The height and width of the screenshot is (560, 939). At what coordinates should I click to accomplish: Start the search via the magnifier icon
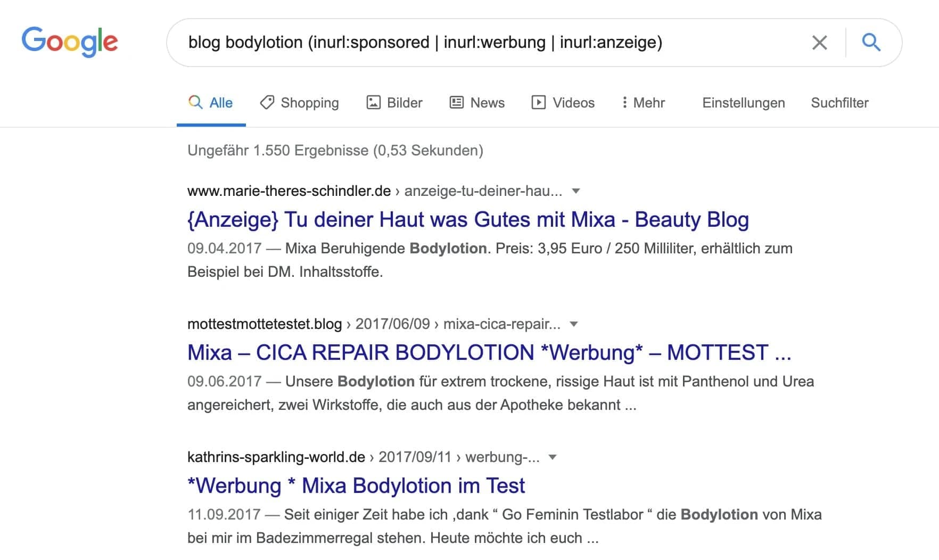871,43
